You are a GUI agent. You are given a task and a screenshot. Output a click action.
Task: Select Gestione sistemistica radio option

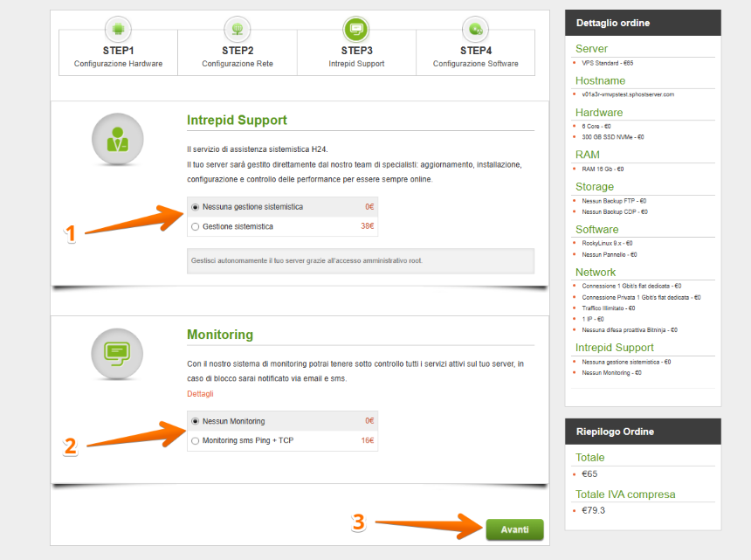196,226
